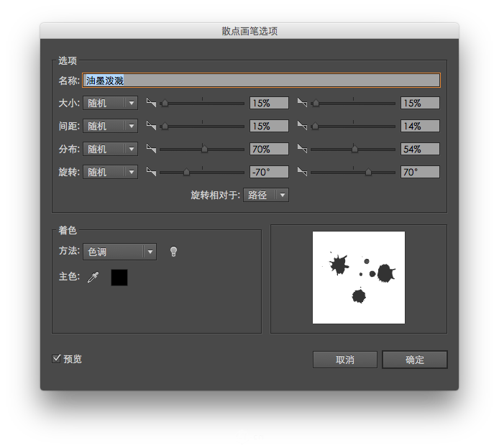Screen dimensions: 499x448
Task: Click the 分布 70% value field
Action: [269, 149]
